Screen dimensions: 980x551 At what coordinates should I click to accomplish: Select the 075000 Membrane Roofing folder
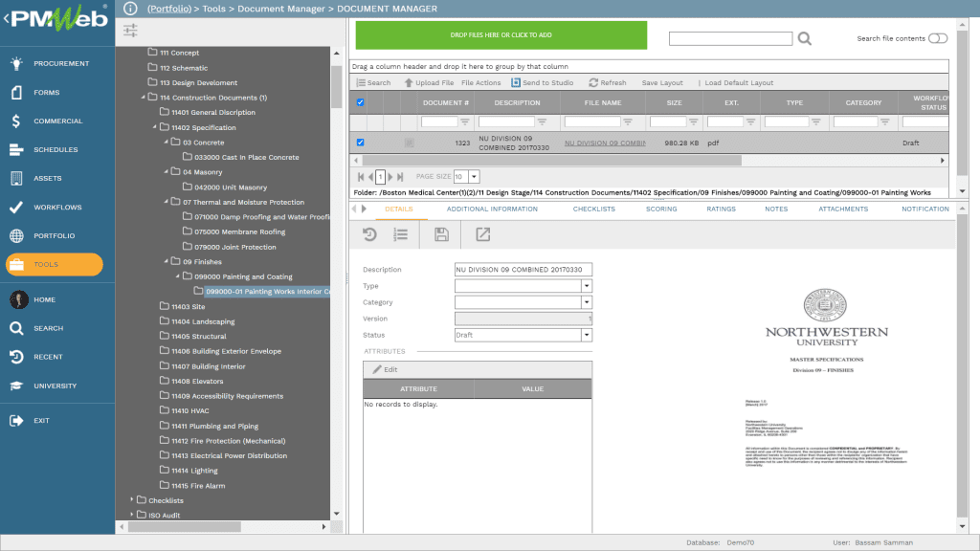click(239, 231)
